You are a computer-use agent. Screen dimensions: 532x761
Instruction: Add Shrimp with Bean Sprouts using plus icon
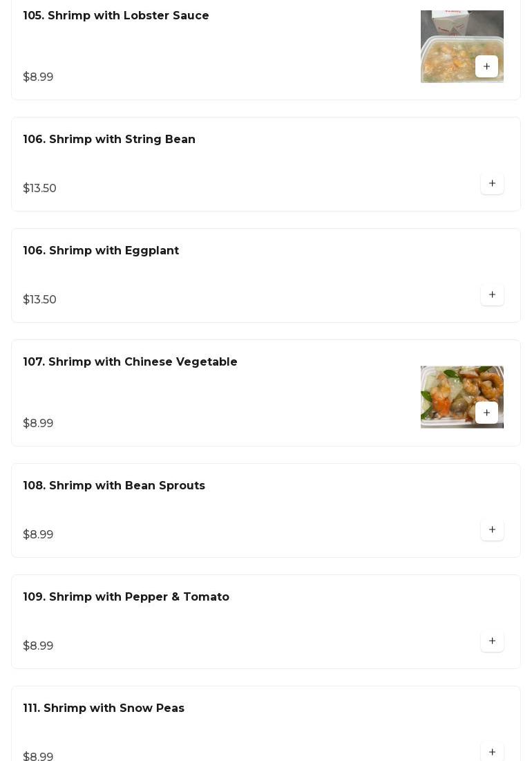pyautogui.click(x=492, y=529)
